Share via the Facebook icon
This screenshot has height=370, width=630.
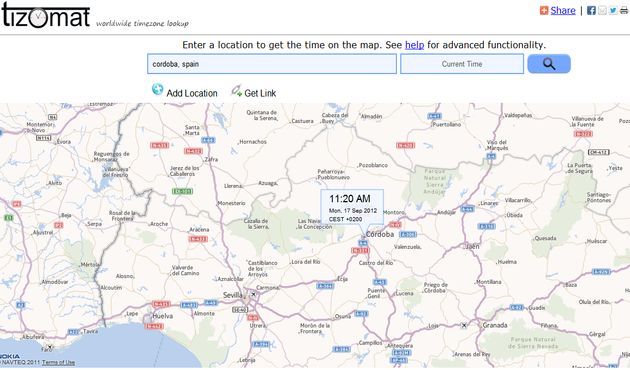click(591, 10)
